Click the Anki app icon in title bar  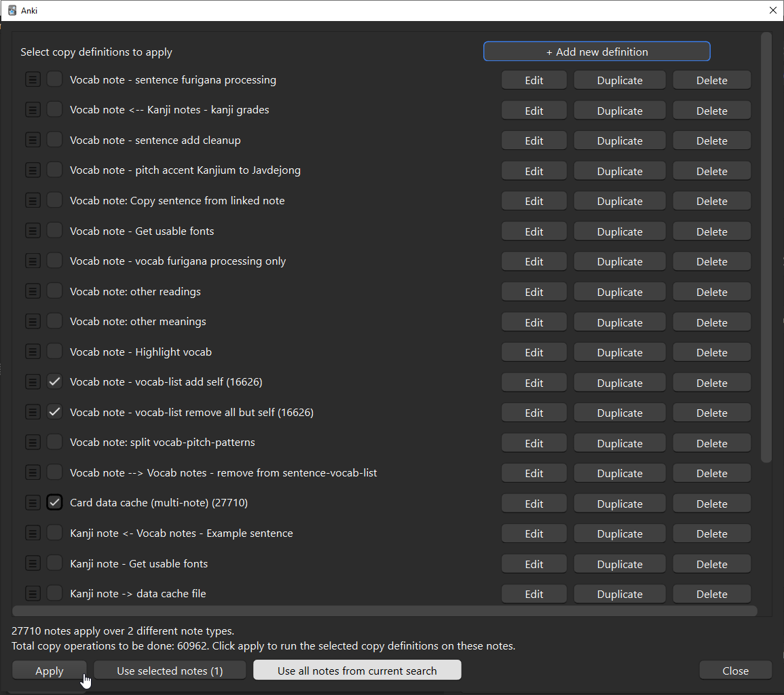tap(12, 10)
